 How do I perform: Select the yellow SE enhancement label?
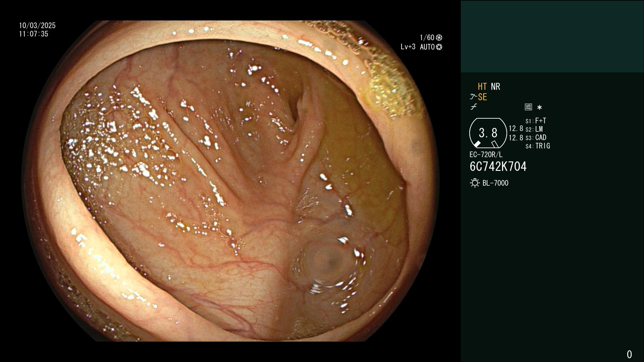(482, 97)
